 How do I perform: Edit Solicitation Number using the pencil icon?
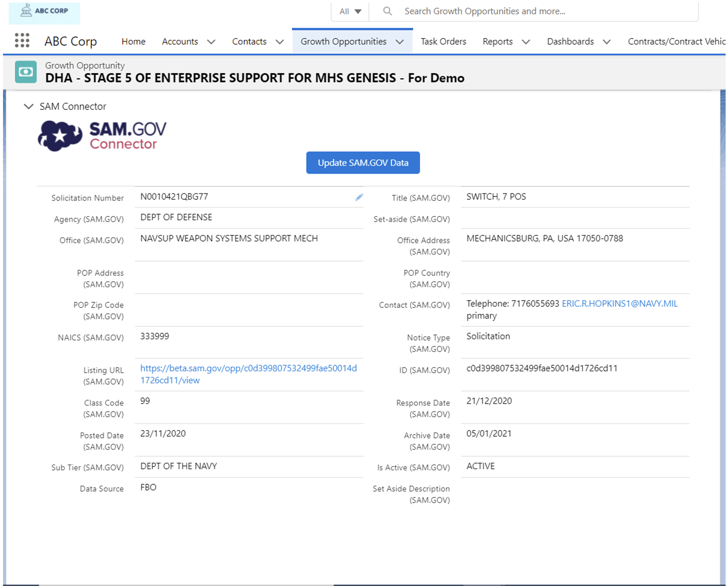click(359, 197)
